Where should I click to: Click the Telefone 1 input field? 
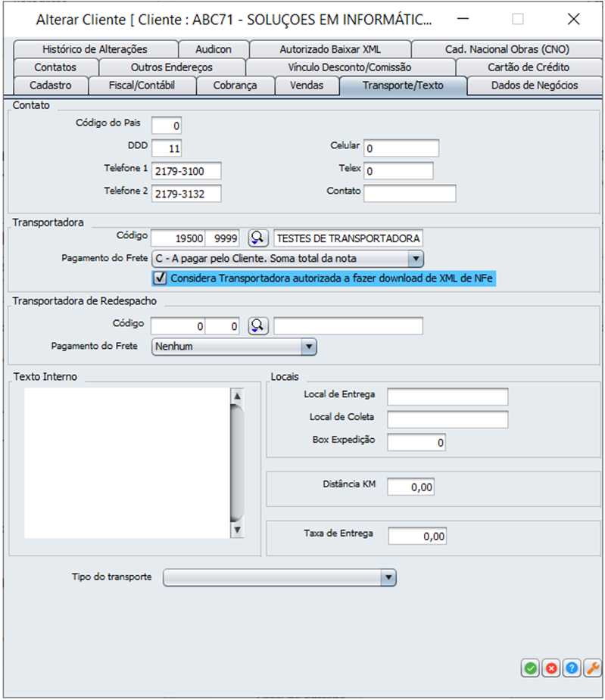click(x=186, y=170)
